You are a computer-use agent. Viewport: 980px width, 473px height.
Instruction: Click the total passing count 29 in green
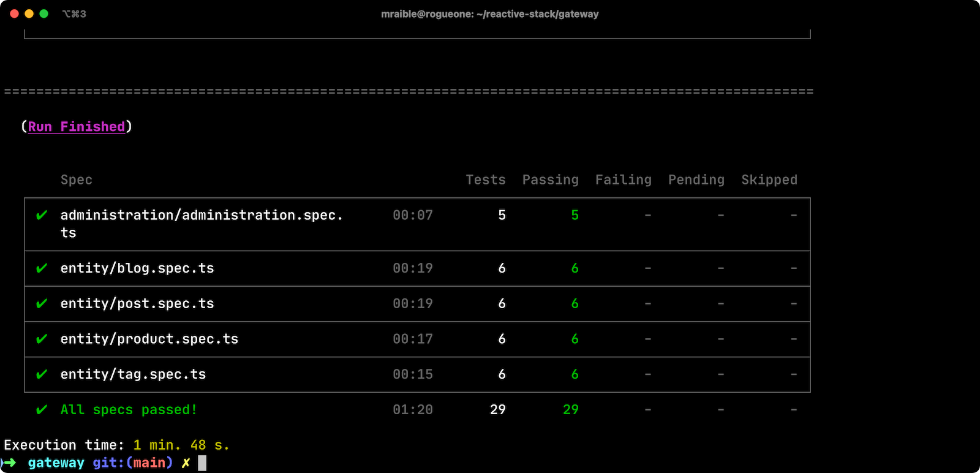[570, 410]
